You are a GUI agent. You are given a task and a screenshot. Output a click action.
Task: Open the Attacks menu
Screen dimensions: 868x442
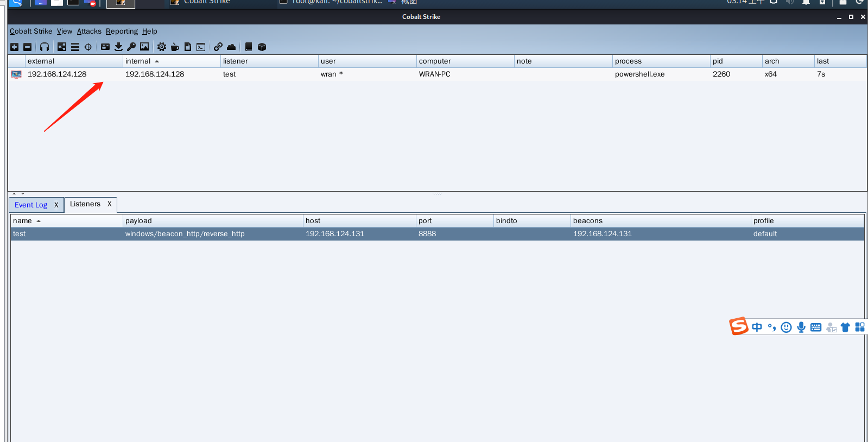click(x=89, y=31)
